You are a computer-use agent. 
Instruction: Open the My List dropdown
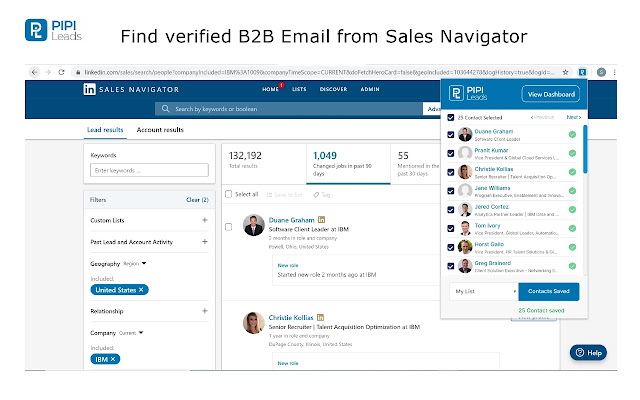point(484,291)
